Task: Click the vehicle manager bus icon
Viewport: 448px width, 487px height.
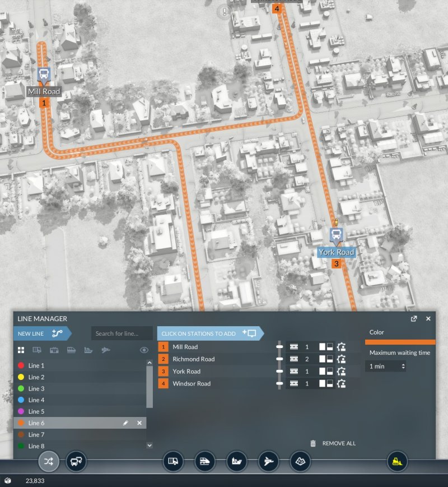Action: pos(76,462)
